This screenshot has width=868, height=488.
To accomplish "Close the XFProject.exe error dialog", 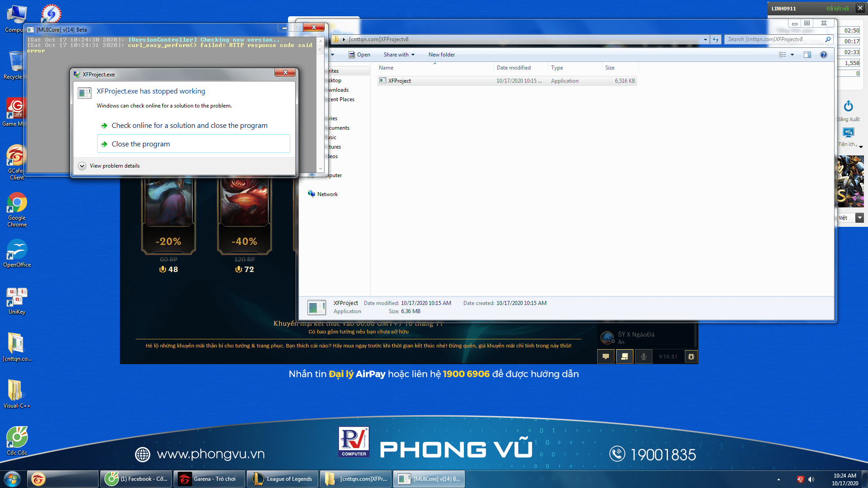I will [x=285, y=72].
